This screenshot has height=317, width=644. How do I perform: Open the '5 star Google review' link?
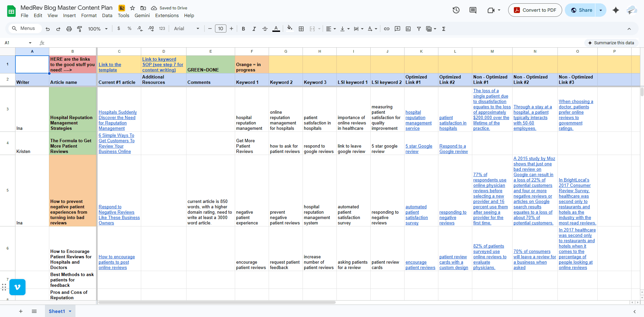coord(419,149)
